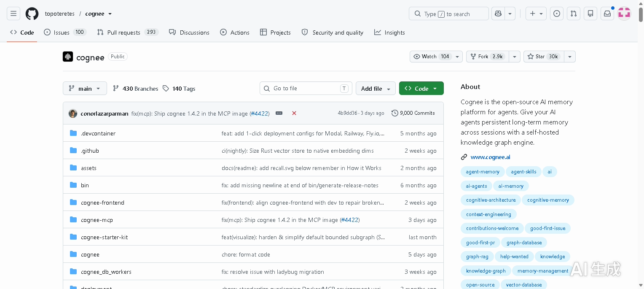Click the branches icon beside 430 Branches

(116, 89)
